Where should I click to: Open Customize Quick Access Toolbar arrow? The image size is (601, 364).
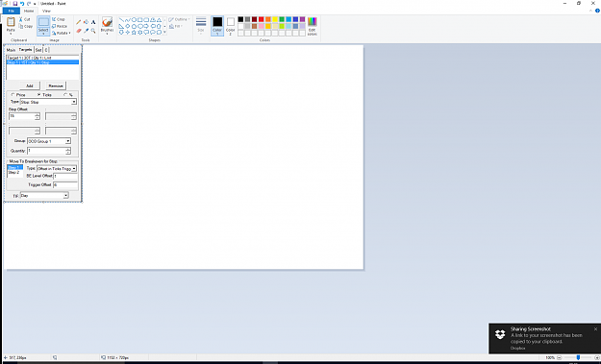(35, 4)
